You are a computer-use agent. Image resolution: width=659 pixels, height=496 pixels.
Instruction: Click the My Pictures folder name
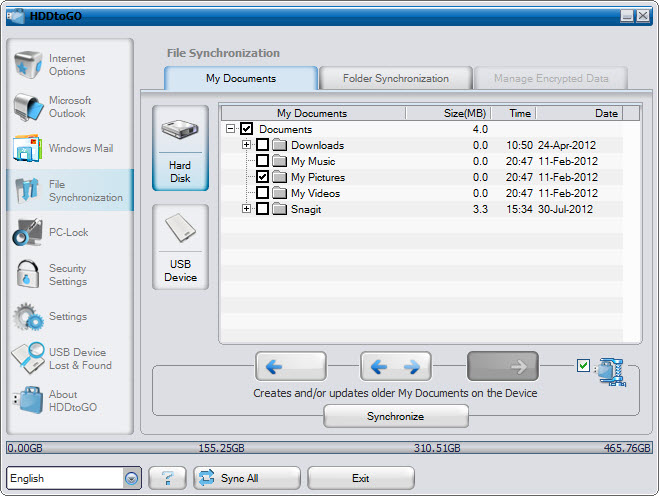tap(318, 177)
